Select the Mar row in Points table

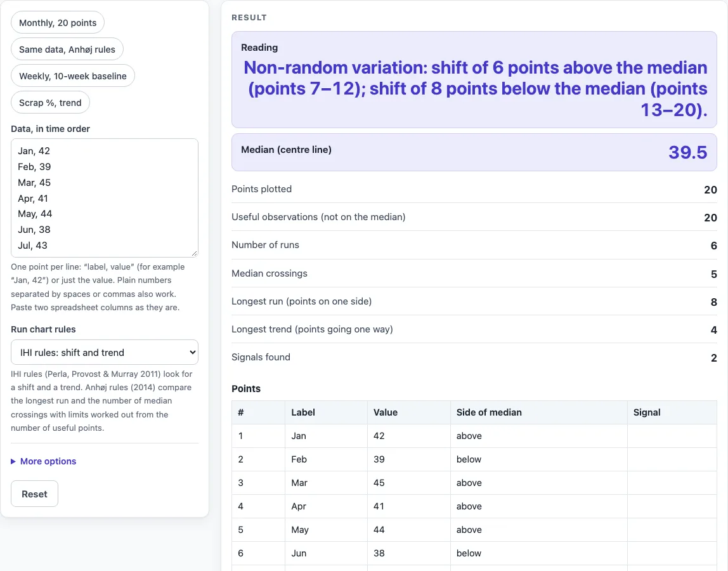(474, 483)
